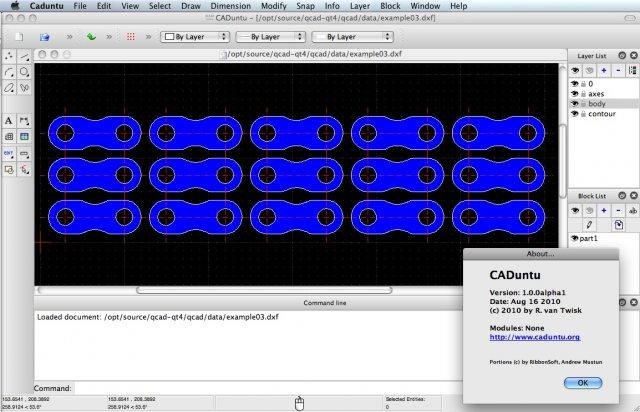Insert block with the document icon

(618, 225)
